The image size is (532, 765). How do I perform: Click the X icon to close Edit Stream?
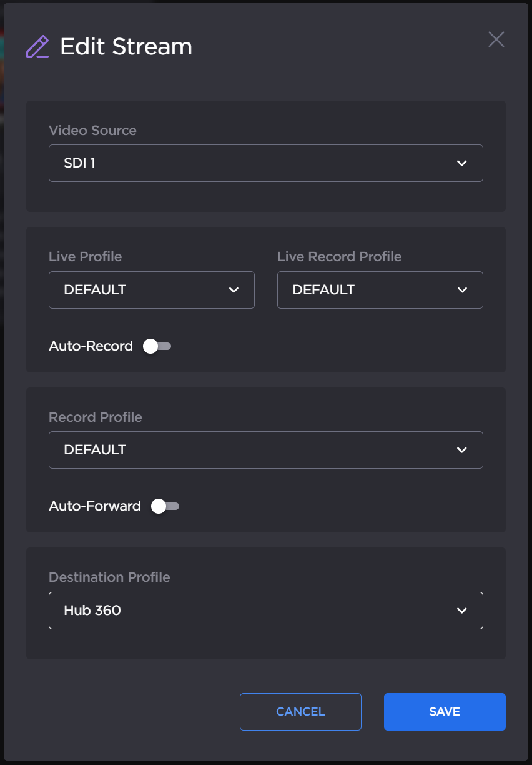pyautogui.click(x=496, y=39)
